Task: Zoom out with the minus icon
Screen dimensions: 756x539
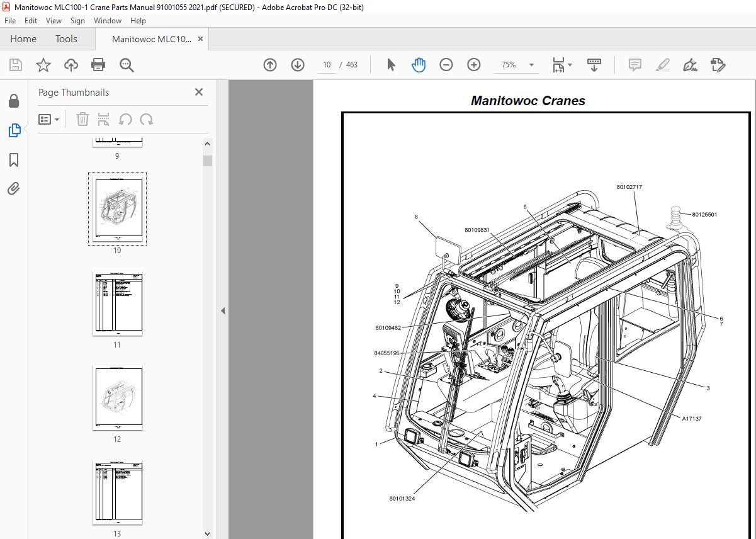Action: pos(446,65)
